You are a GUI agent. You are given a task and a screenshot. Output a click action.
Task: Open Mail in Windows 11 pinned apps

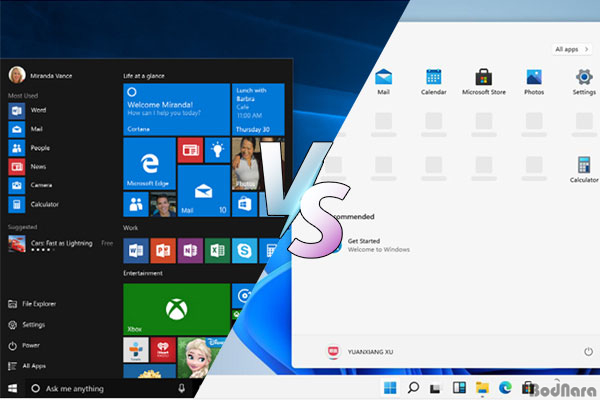(x=383, y=82)
